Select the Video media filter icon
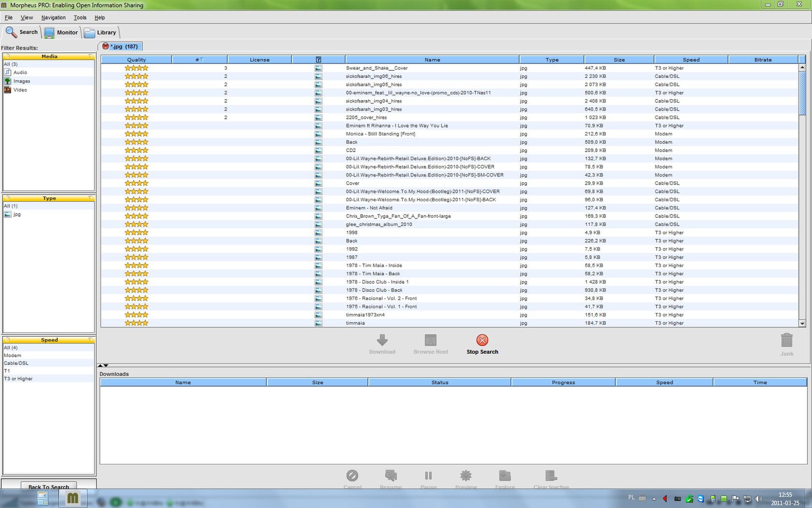 [x=8, y=90]
